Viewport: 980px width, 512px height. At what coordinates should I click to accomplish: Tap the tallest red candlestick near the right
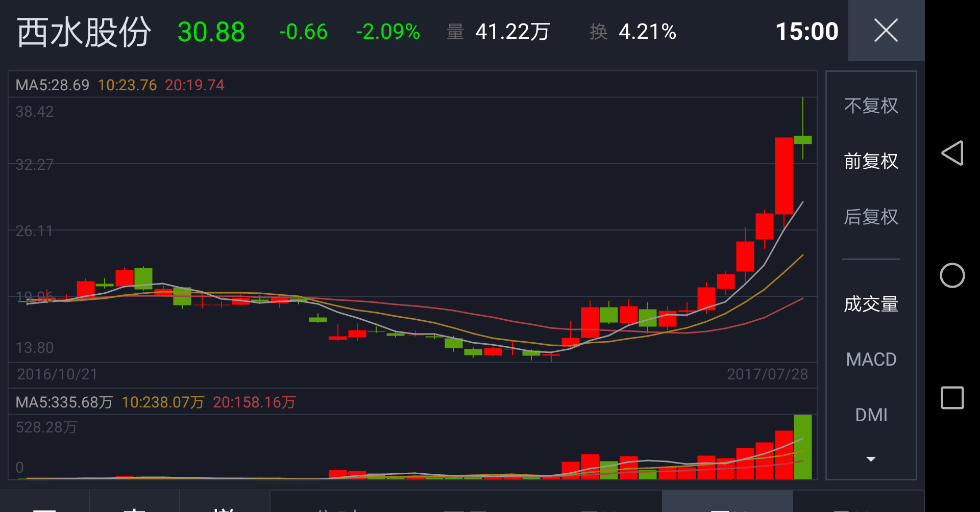[784, 176]
